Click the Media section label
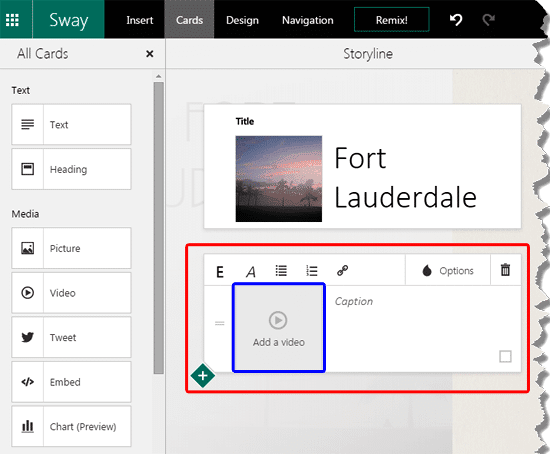 (25, 214)
